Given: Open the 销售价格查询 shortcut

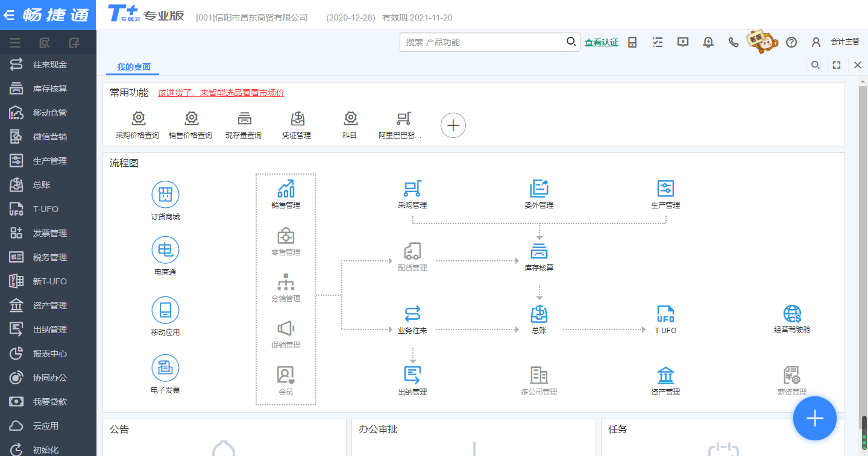Looking at the screenshot, I should [190, 125].
